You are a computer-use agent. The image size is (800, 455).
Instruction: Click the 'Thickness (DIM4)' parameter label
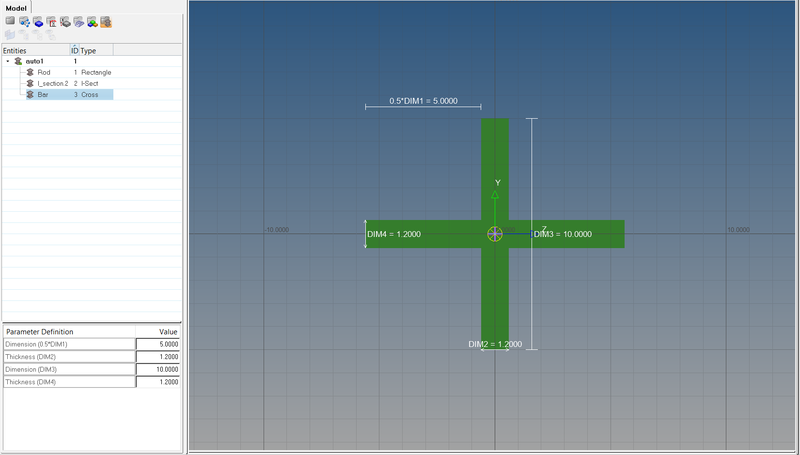(31, 382)
